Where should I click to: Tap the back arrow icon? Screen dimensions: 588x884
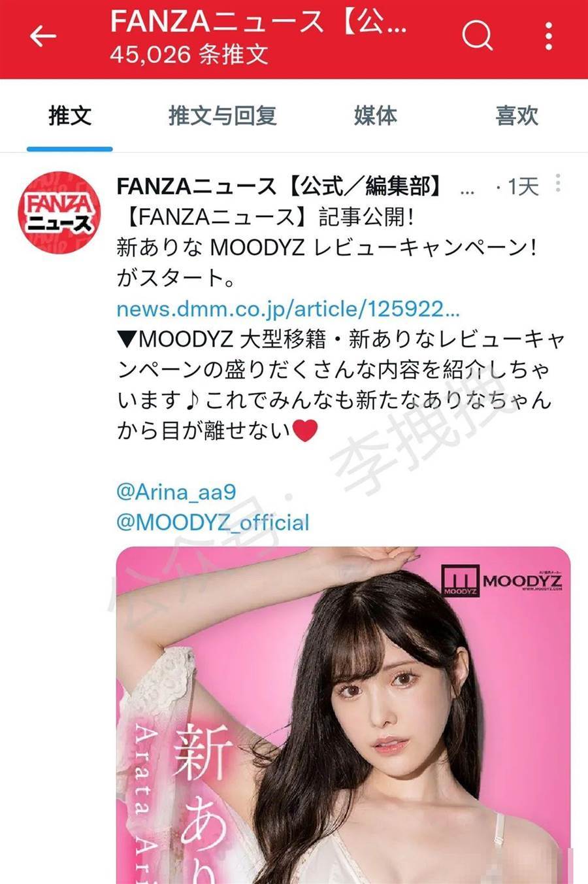coord(43,36)
